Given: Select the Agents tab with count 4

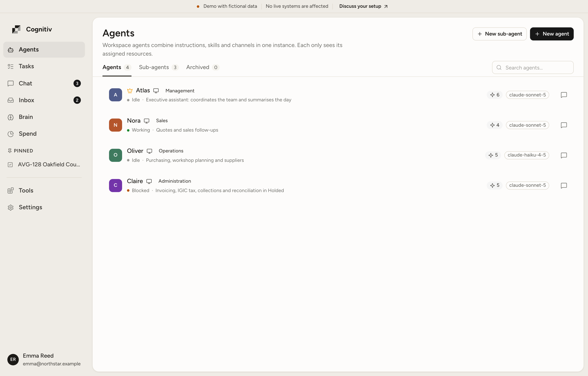Looking at the screenshot, I should pos(117,67).
